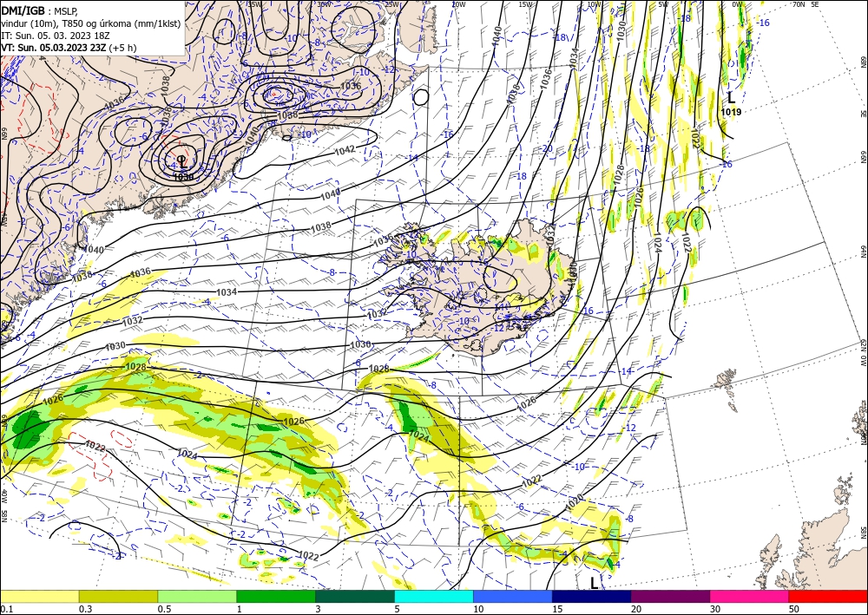
Task: Click the legend value '0.5'
Action: [164, 609]
